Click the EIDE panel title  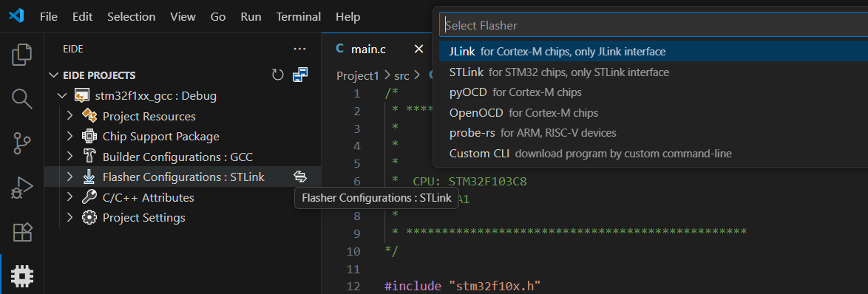[x=73, y=49]
